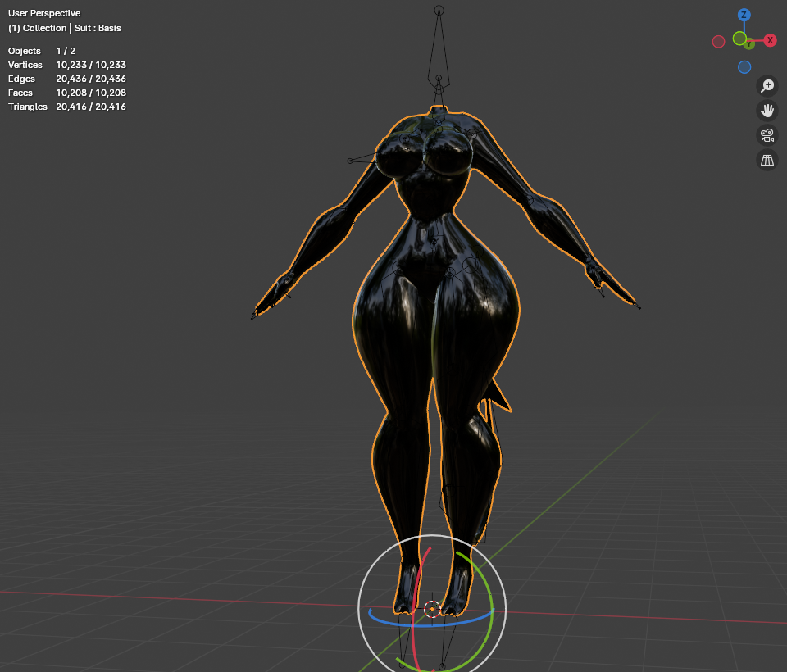Click the Edges count '20,436 / 20,436'

coord(91,79)
